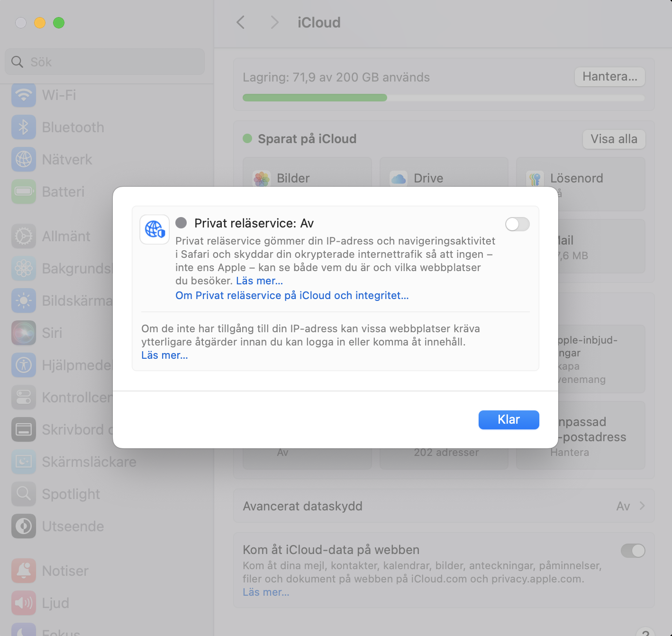Focus the Sök search field
Viewport: 672px width, 636px height.
coord(105,62)
